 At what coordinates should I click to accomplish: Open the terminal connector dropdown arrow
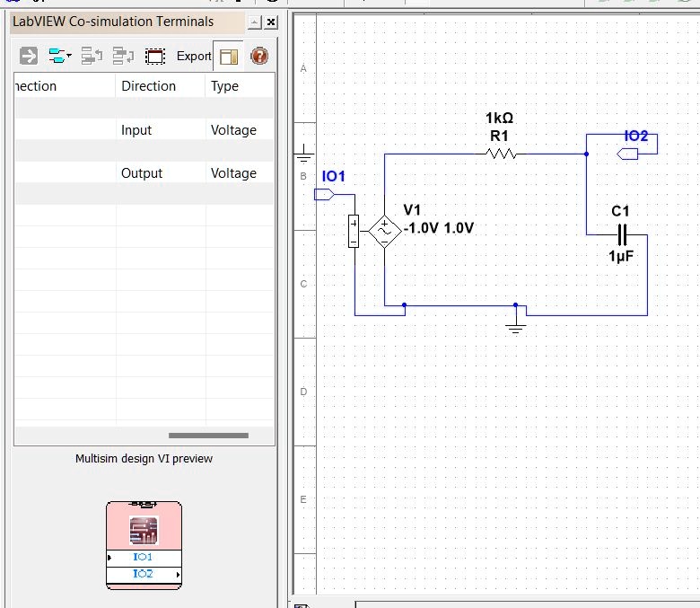pyautogui.click(x=69, y=57)
